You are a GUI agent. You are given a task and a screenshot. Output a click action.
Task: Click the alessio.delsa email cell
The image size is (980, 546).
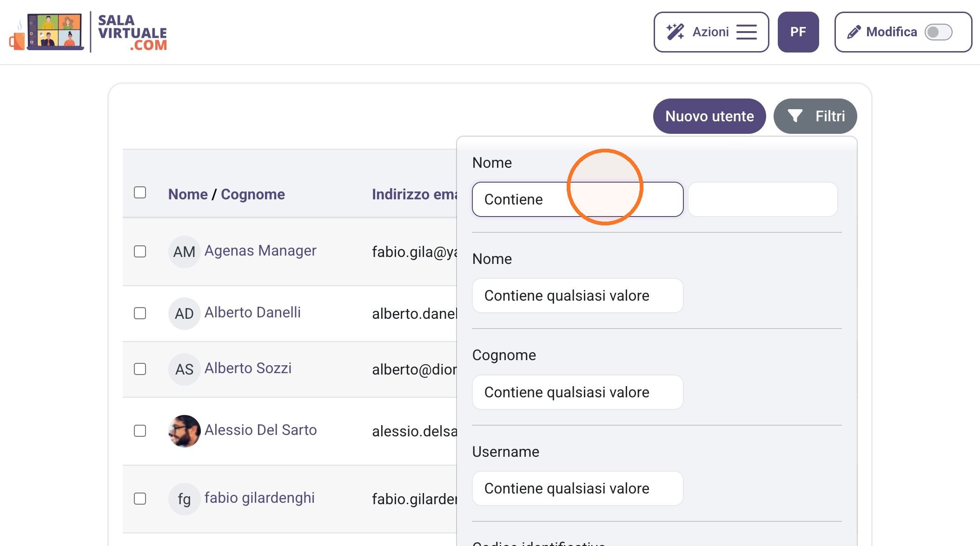[415, 432]
